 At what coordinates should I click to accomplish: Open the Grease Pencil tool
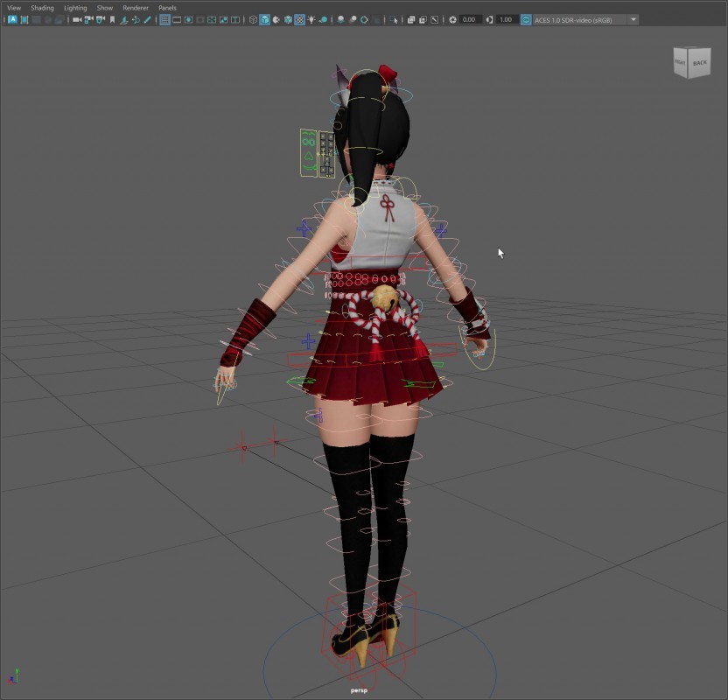(147, 19)
